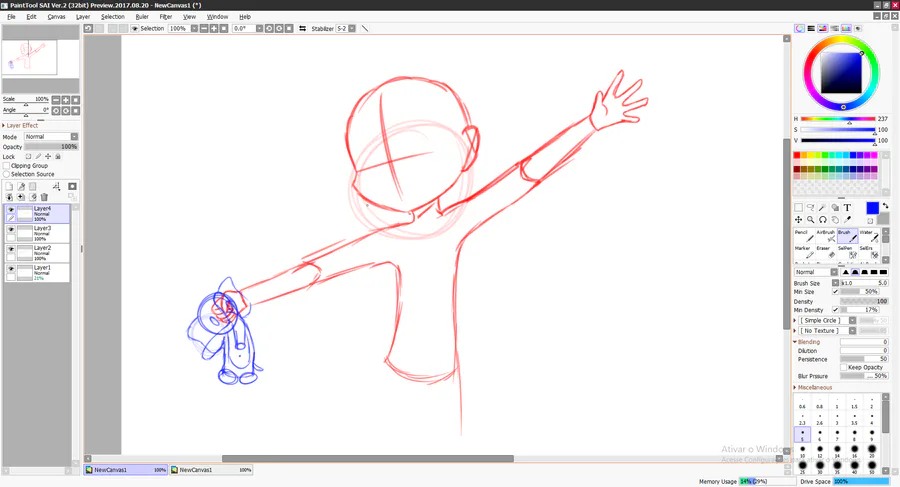Add a layer mask icon

(72, 186)
